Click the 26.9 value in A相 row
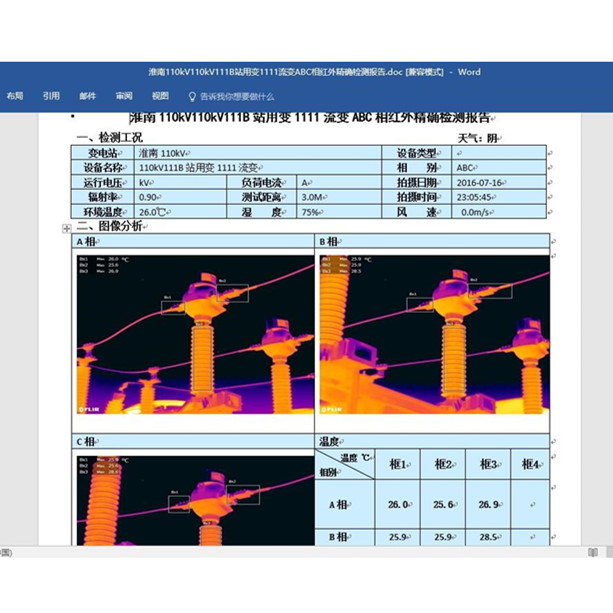The height and width of the screenshot is (613, 613). click(488, 504)
